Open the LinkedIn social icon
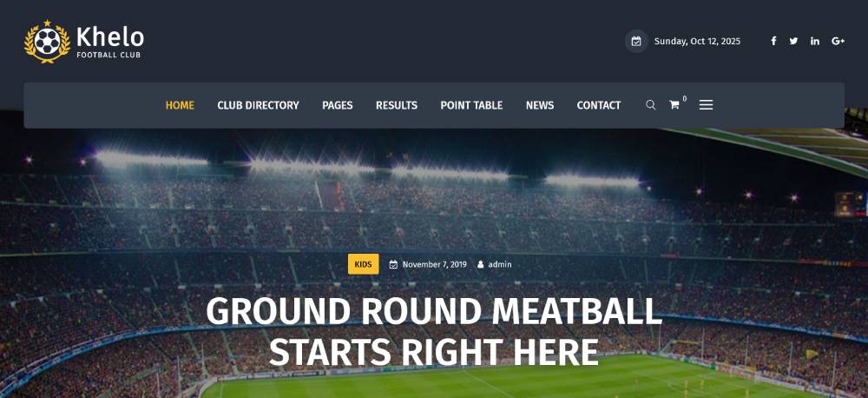 click(815, 41)
